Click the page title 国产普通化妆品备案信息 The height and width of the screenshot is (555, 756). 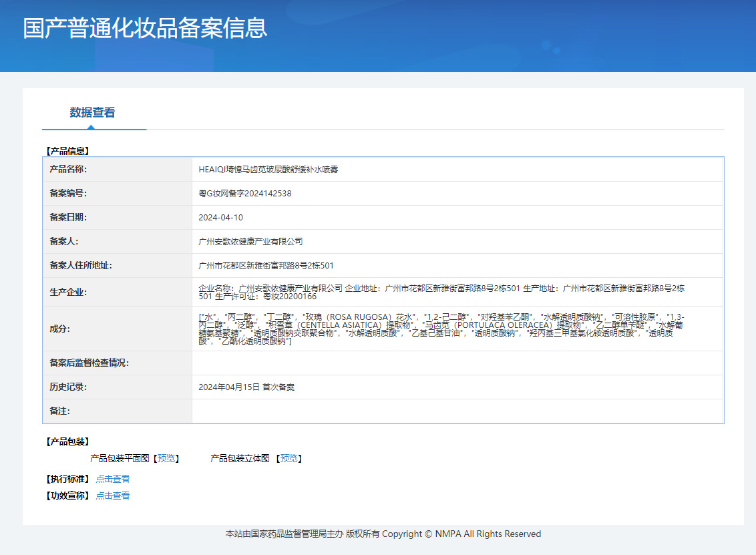(x=145, y=28)
